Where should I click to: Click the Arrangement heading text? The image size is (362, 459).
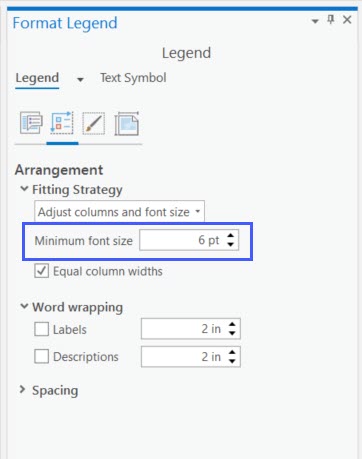point(59,170)
